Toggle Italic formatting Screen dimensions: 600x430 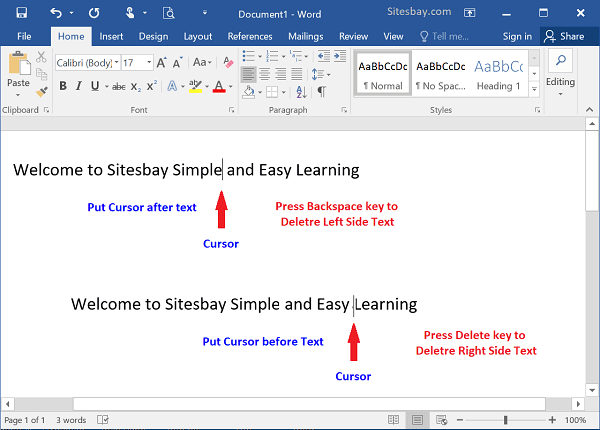click(x=79, y=86)
